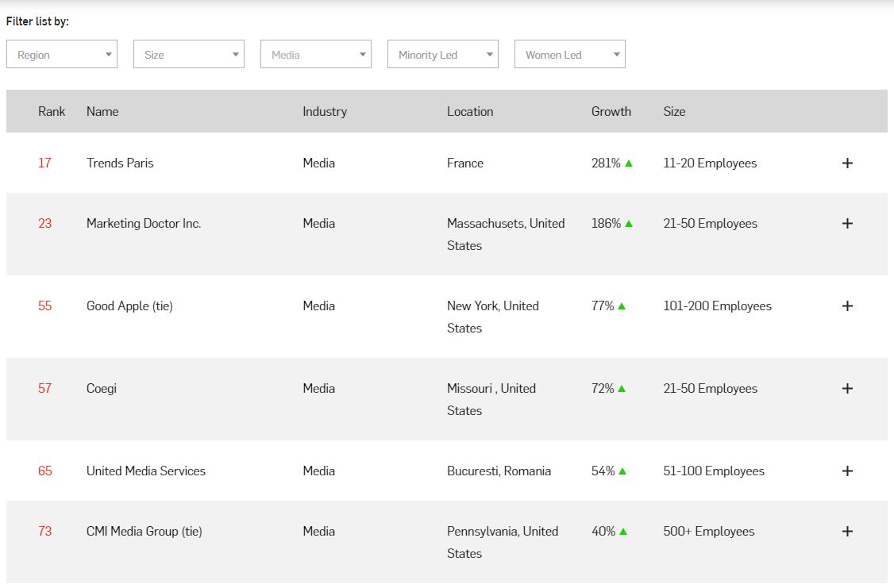Click the France location cell
894x588 pixels.
[465, 163]
